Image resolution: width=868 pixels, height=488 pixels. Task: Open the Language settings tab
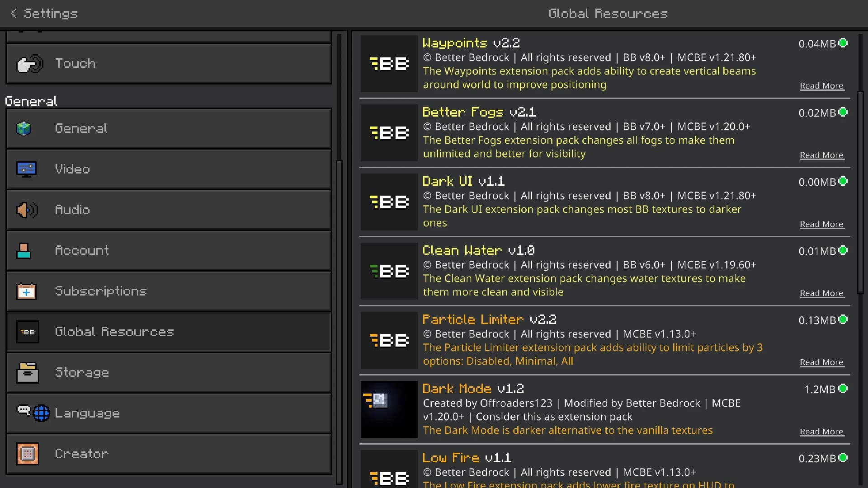(x=169, y=413)
